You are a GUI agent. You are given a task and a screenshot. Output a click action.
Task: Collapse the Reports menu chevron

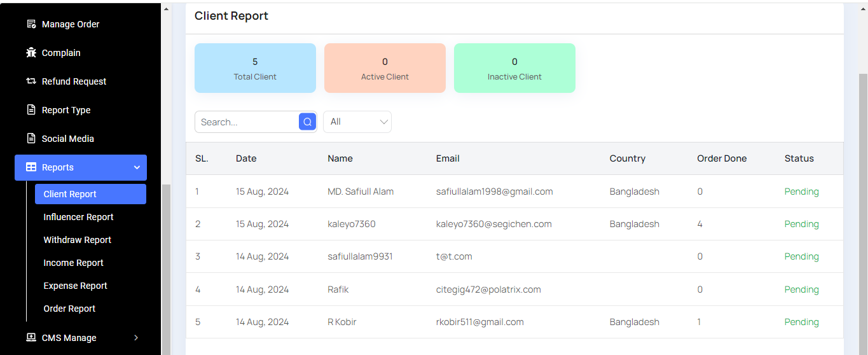(137, 167)
